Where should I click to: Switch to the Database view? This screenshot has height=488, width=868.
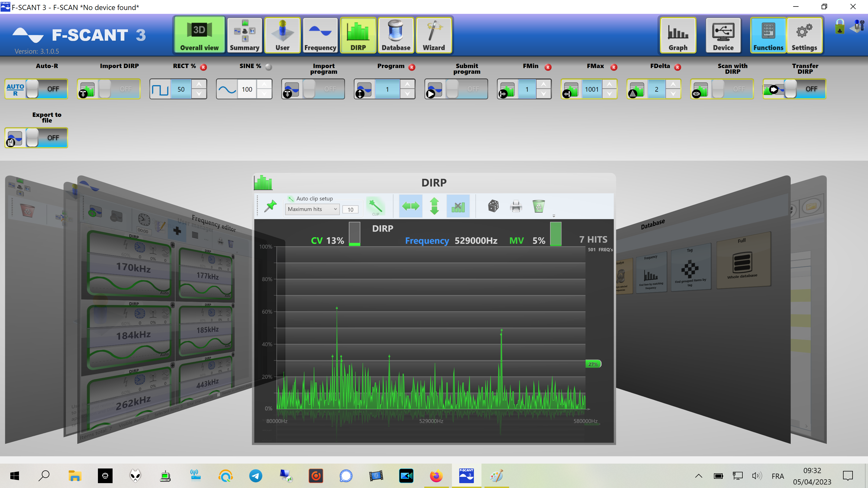pos(396,35)
